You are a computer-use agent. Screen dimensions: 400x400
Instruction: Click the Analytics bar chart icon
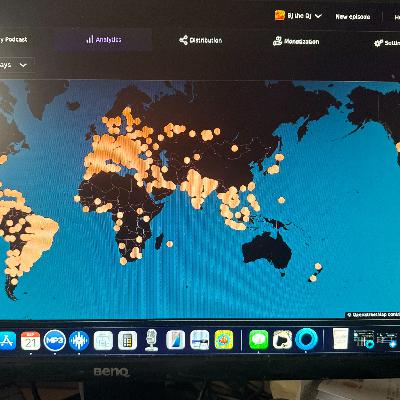click(x=90, y=39)
